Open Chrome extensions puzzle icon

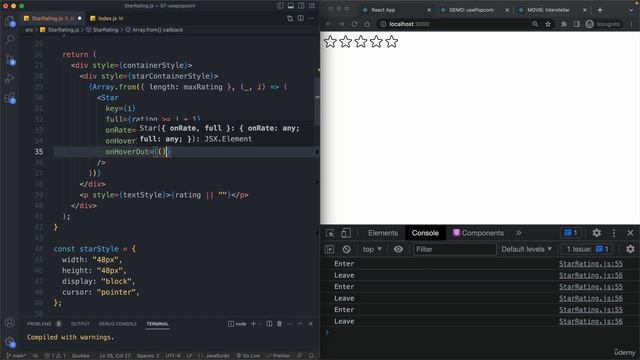(564, 24)
